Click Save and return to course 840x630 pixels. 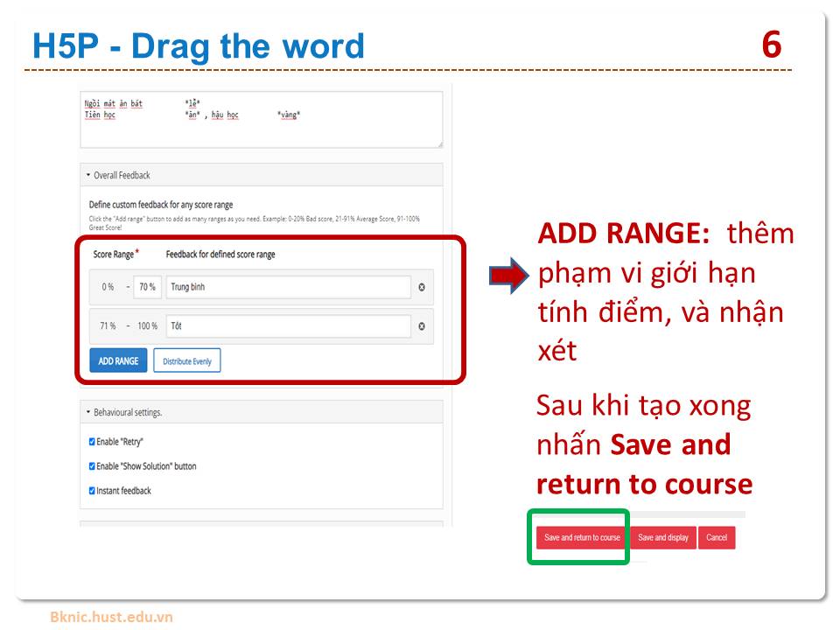pyautogui.click(x=582, y=537)
